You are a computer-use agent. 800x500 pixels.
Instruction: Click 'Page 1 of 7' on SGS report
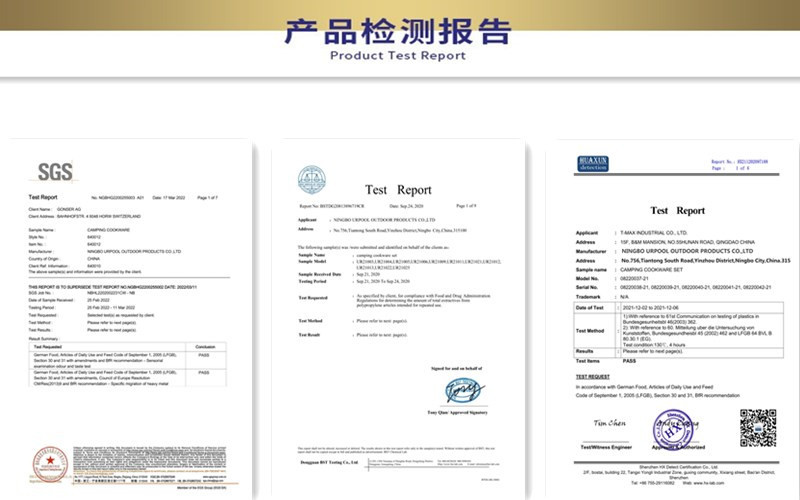208,197
